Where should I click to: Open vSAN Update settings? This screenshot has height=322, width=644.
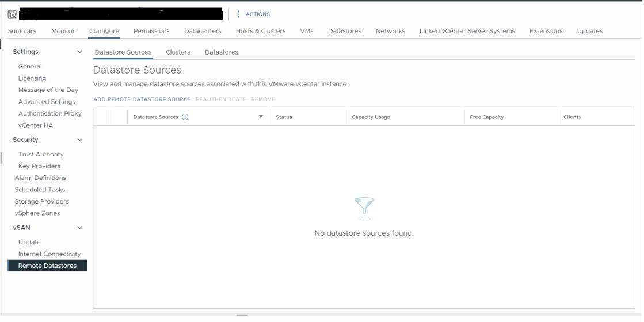(29, 242)
